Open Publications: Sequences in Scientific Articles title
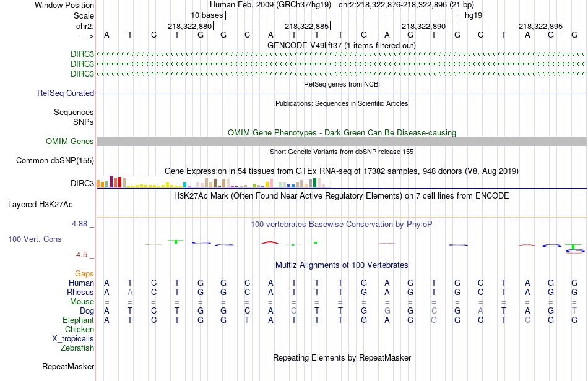The image size is (588, 381). (342, 103)
